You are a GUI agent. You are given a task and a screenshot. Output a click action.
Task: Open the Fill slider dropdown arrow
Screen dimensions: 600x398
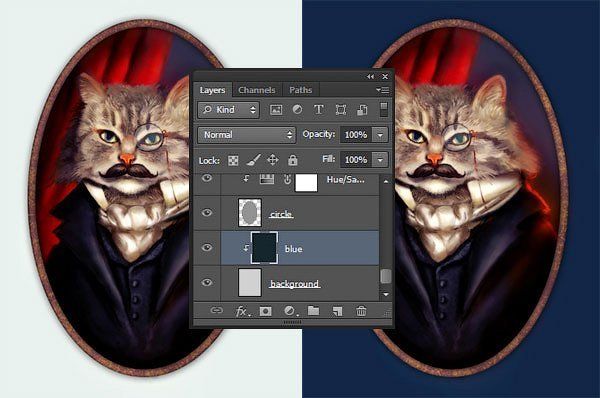tap(380, 160)
